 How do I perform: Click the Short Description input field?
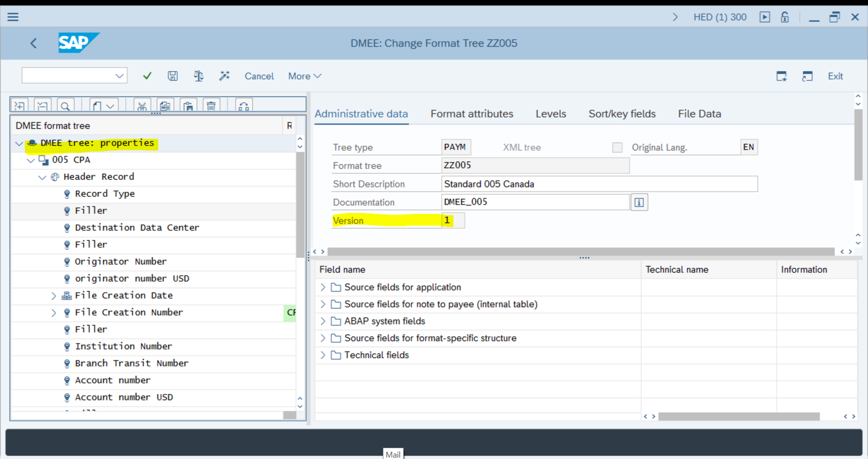click(x=599, y=184)
